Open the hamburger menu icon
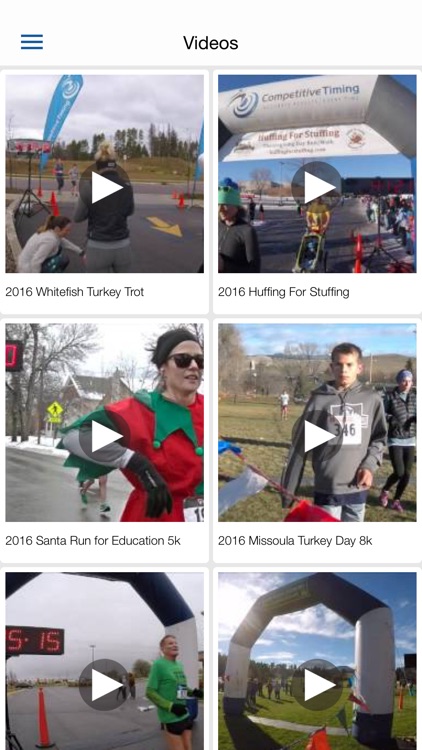Viewport: 422px width, 750px height. (32, 42)
